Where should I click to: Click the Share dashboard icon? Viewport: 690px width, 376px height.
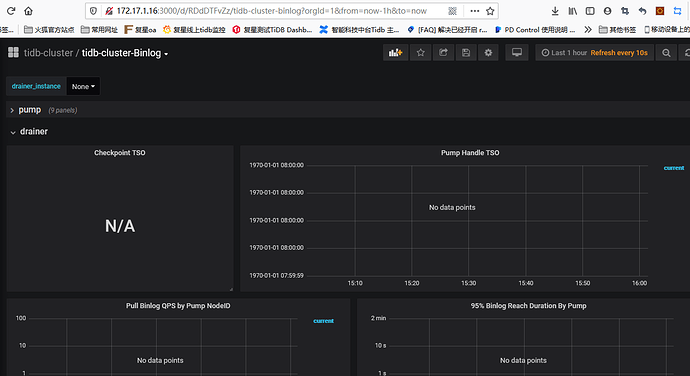pyautogui.click(x=443, y=53)
